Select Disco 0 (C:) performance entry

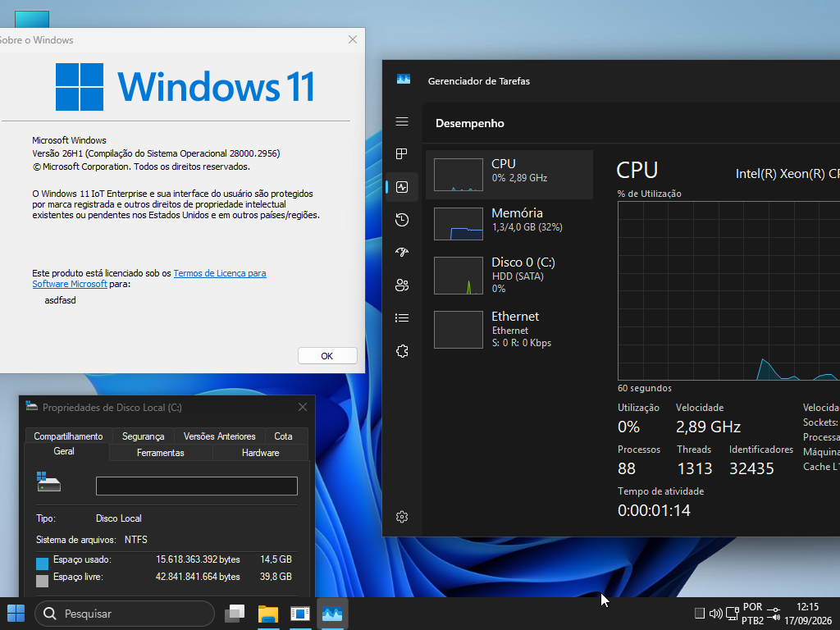(509, 275)
